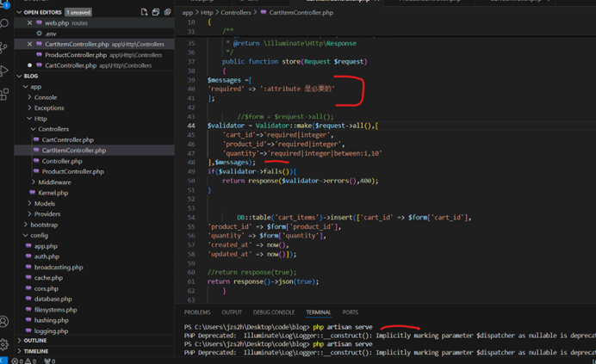Image resolution: width=596 pixels, height=364 pixels.
Task: Click the app breadcrumb segment
Action: (188, 13)
